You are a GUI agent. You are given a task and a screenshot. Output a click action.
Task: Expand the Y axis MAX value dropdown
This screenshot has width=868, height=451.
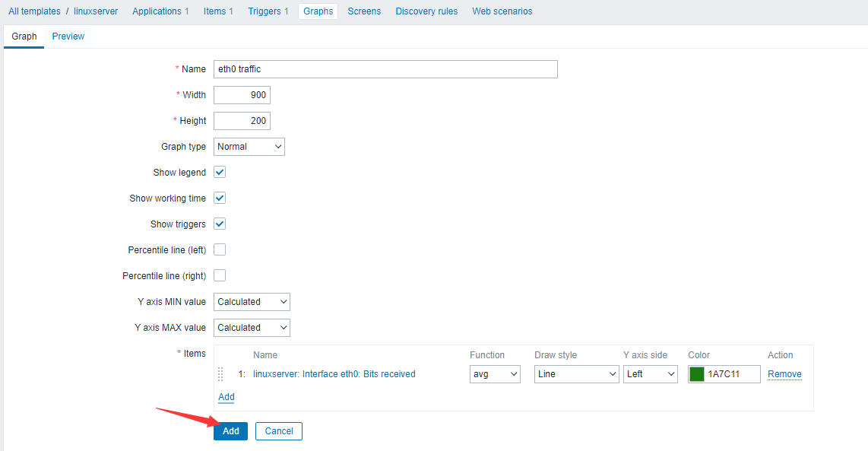[252, 328]
